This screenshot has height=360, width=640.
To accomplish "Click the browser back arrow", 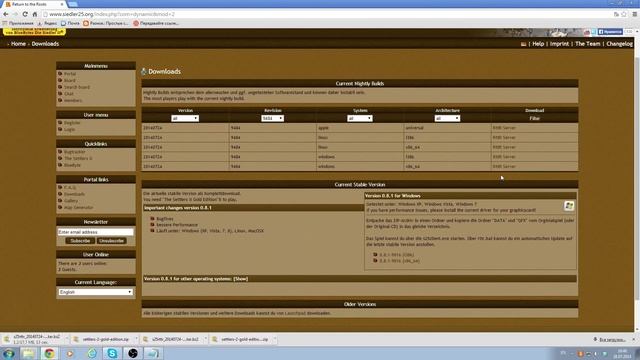I will [6, 14].
